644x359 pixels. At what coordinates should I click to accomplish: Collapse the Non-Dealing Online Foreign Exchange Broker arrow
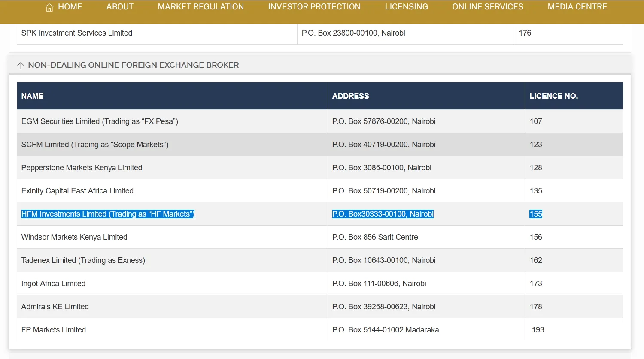21,66
